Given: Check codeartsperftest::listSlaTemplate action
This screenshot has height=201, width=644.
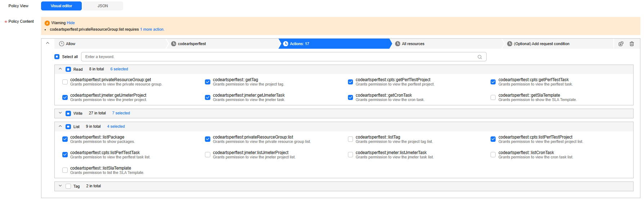Looking at the screenshot, I should pos(65,170).
